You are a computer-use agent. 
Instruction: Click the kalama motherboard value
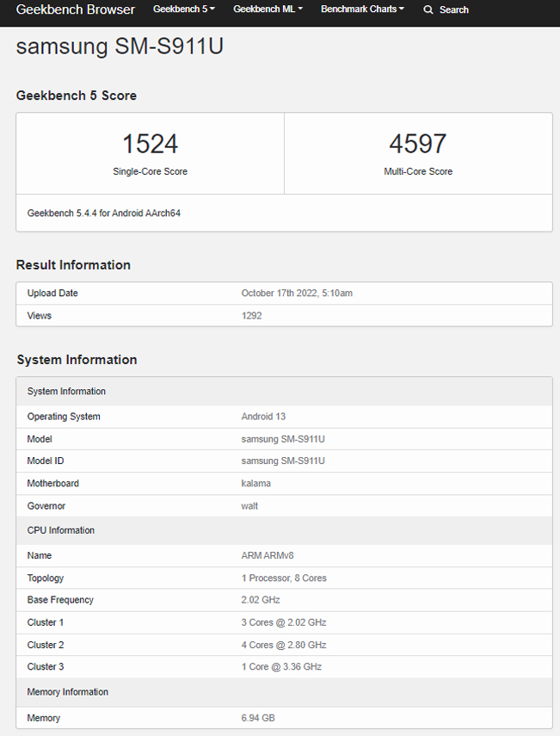[x=255, y=484]
